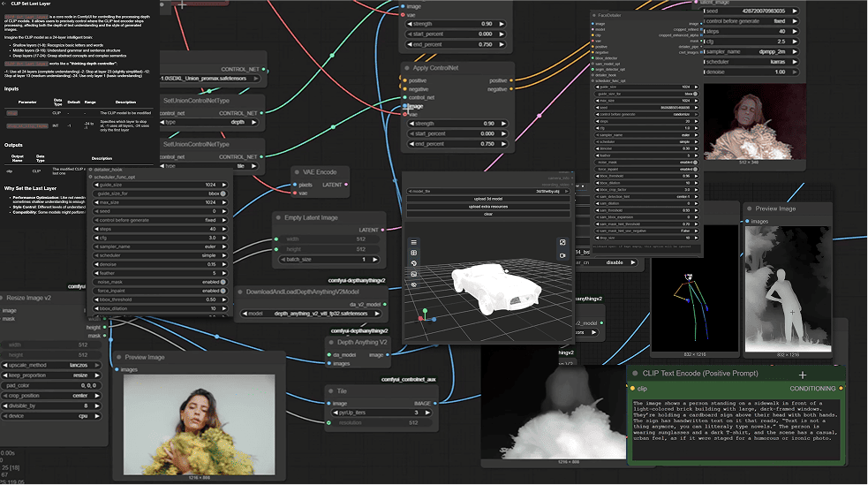Click the clear button in 3D loader
Viewport: 868px width, 485px height.
coord(487,214)
